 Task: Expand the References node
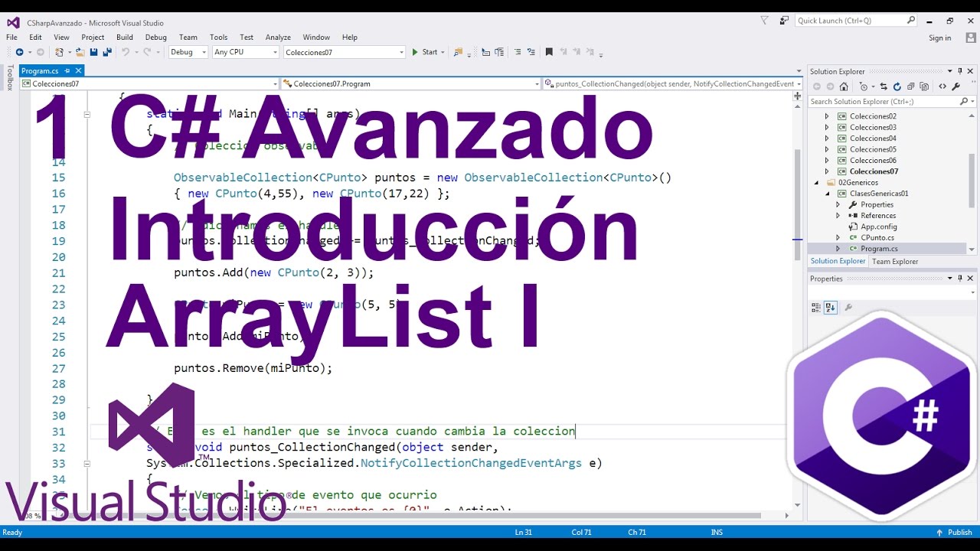point(838,216)
